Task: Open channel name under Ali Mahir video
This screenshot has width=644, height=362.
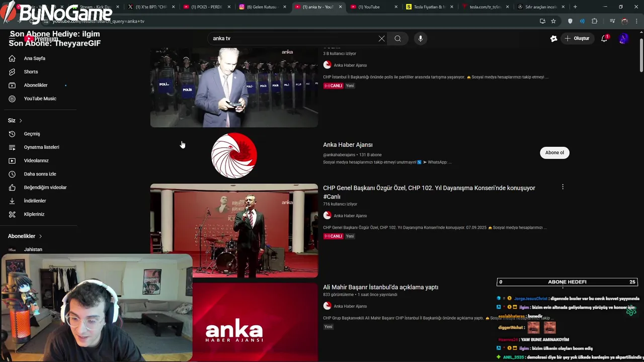Action: coord(350,306)
